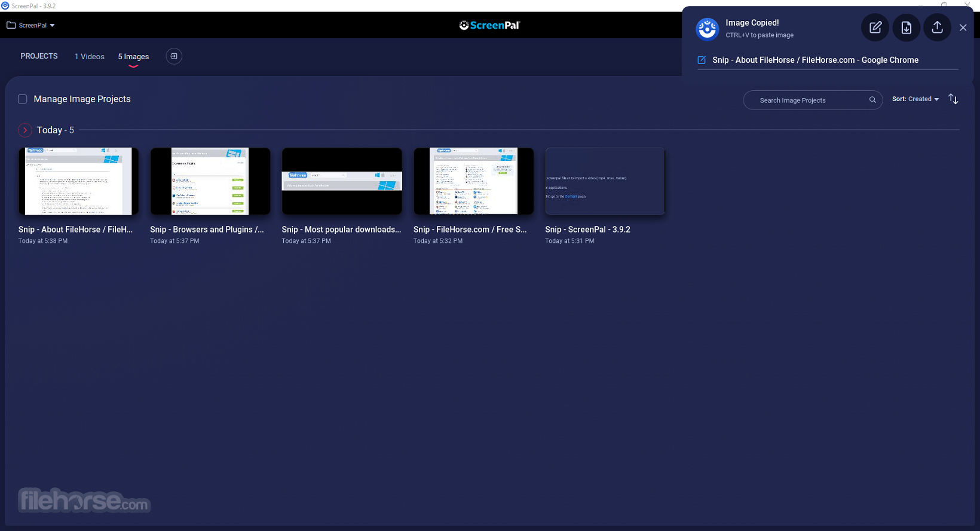Open the ScreenPal folder dropdown
This screenshot has height=531, width=980.
point(31,25)
